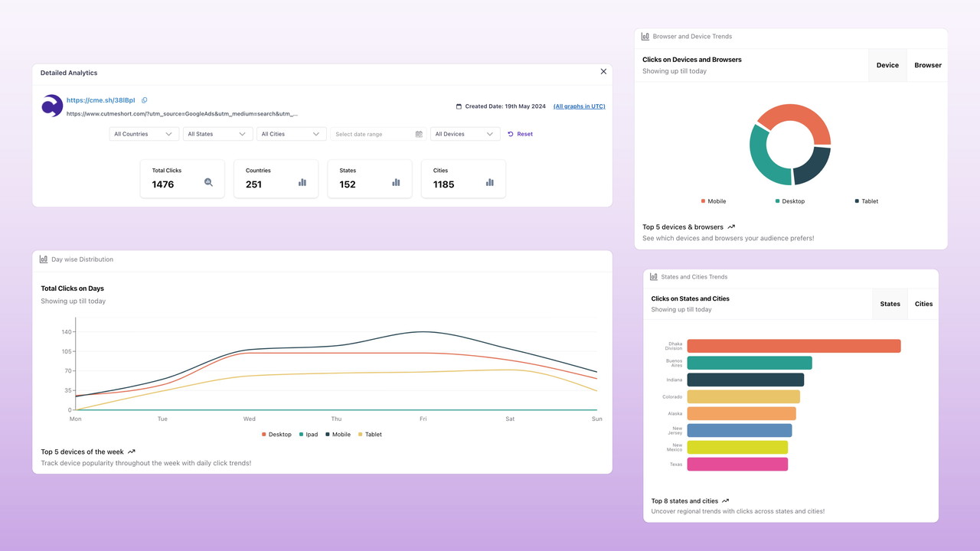Switch to the Cities tab

pyautogui.click(x=923, y=304)
